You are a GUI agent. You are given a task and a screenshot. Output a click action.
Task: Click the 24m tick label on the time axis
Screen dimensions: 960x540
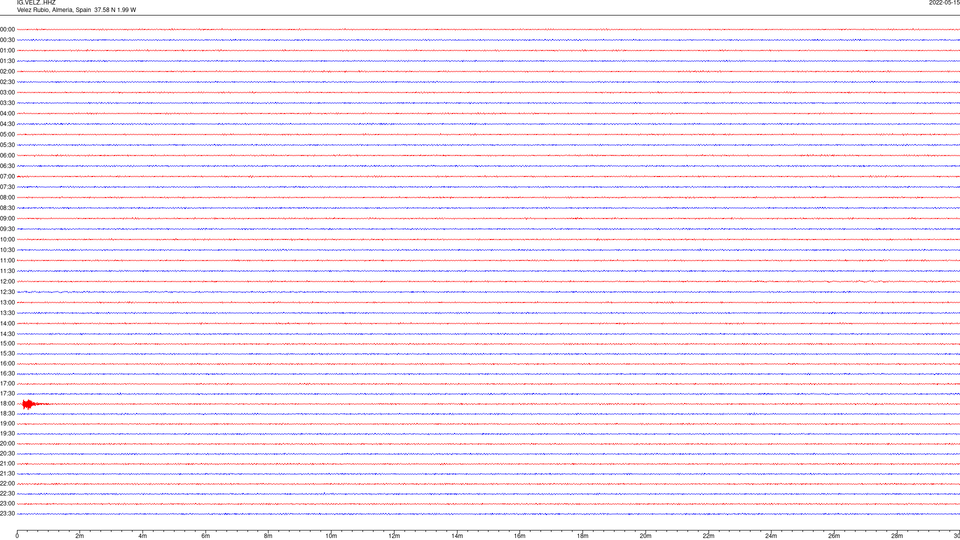(x=771, y=536)
